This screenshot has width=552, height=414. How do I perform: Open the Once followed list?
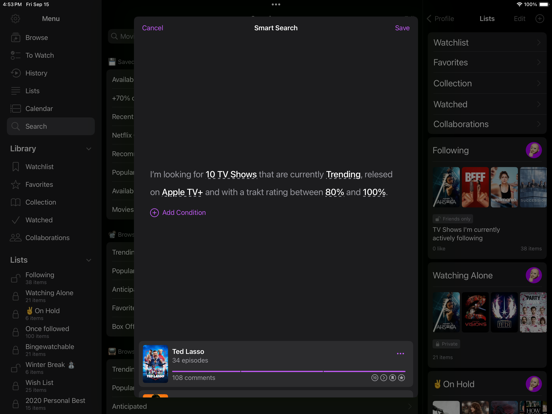pos(51,332)
